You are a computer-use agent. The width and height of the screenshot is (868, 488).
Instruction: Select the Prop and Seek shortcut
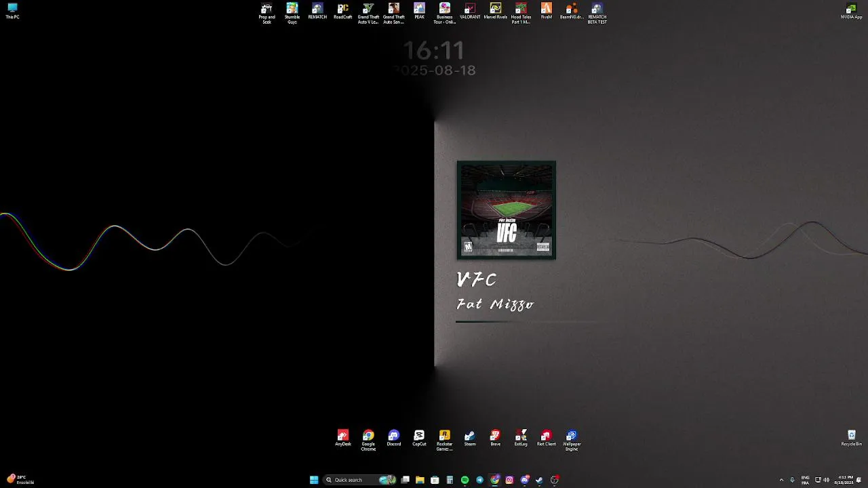point(267,14)
